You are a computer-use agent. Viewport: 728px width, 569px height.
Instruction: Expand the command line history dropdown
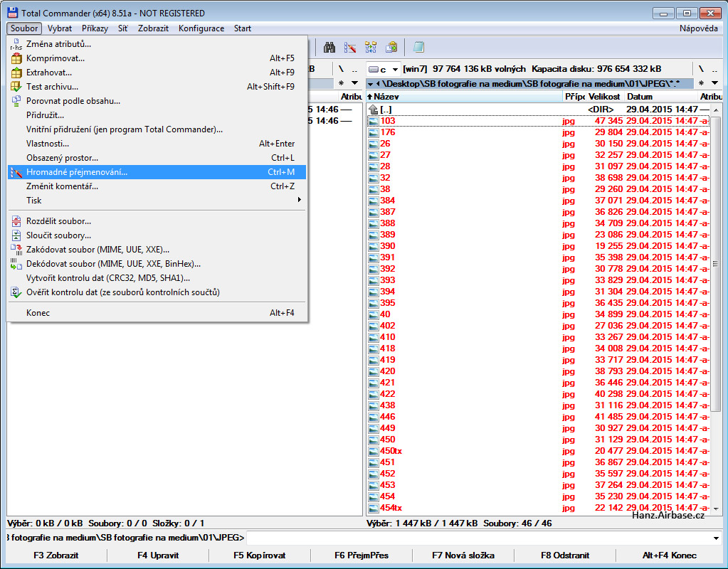coord(715,538)
